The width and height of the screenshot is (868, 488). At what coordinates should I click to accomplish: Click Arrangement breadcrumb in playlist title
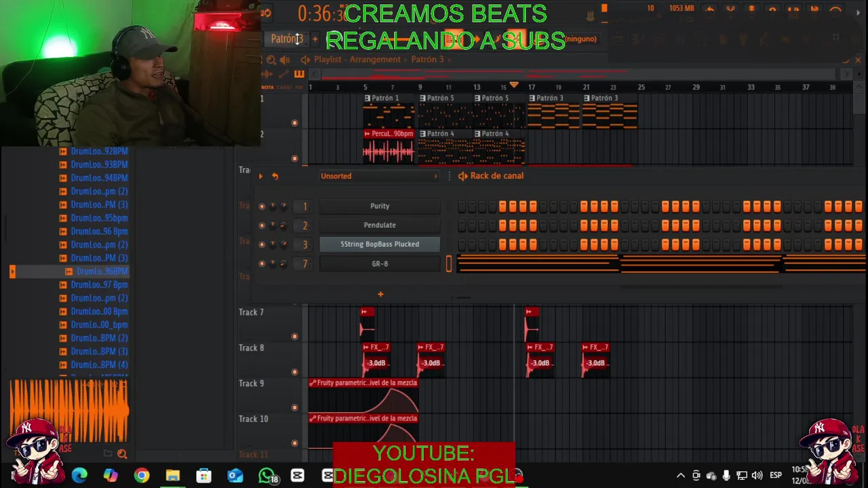tap(375, 60)
